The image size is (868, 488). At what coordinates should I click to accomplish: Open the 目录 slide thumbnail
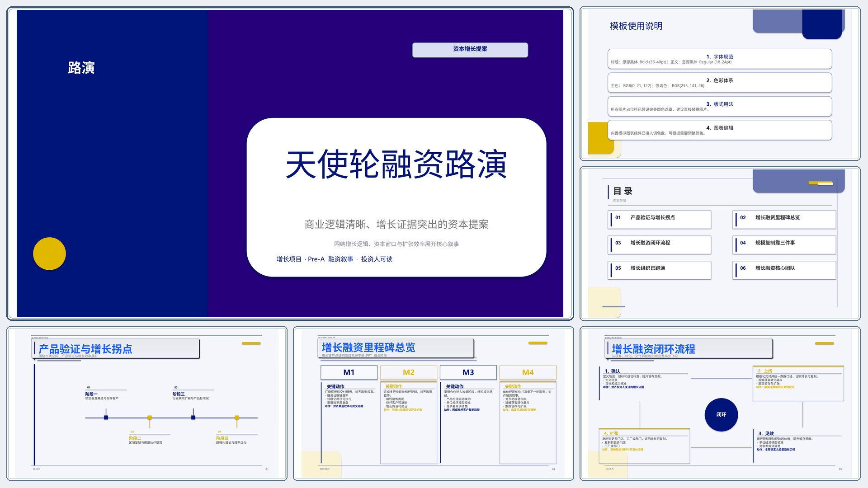720,244
